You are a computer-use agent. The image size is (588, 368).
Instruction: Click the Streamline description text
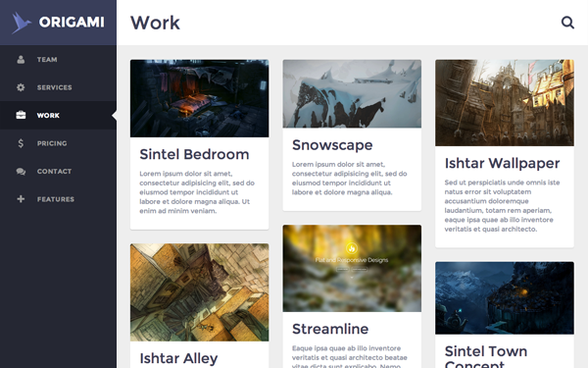click(350, 357)
